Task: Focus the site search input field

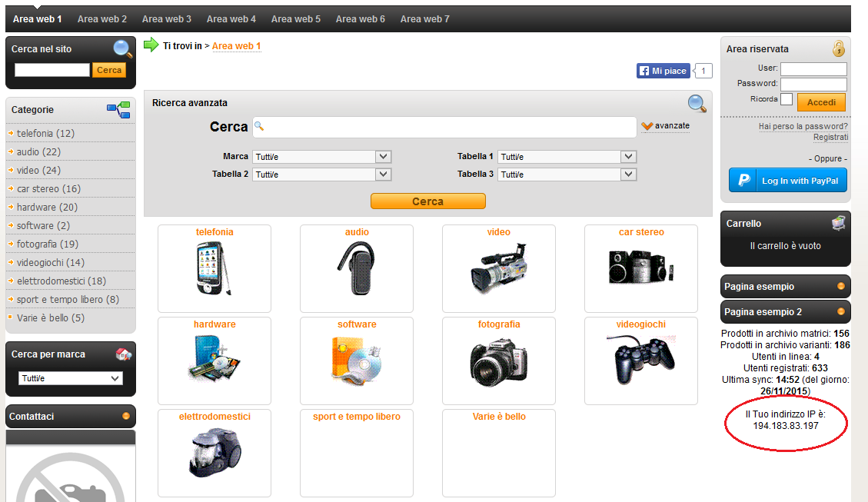Action: [x=52, y=70]
